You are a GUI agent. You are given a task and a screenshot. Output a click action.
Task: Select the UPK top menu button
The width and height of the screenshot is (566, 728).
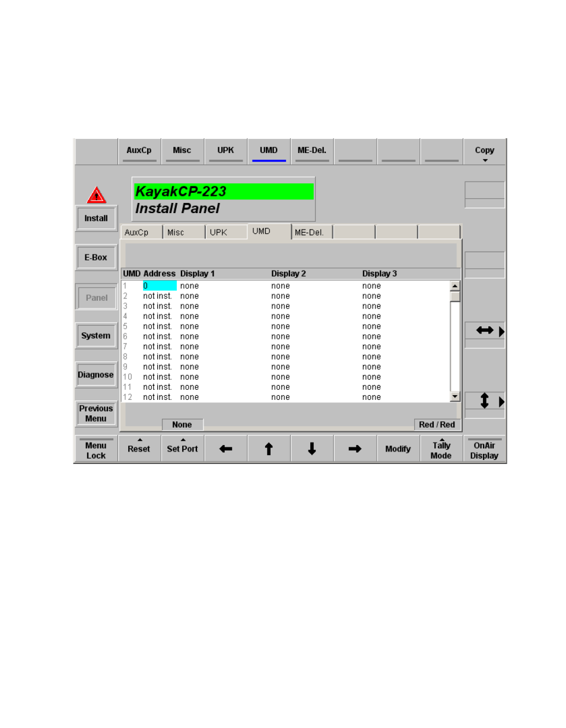(x=225, y=152)
